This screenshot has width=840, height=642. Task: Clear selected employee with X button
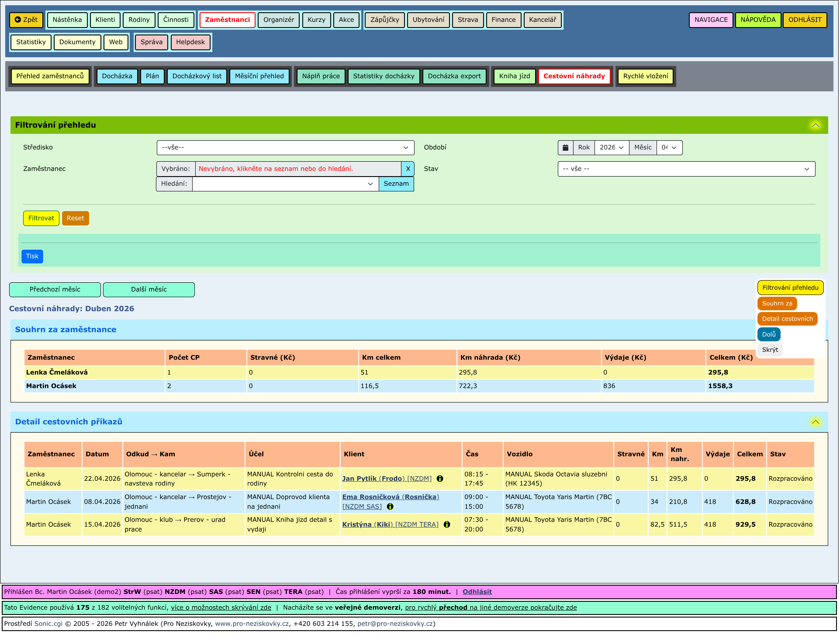[408, 169]
